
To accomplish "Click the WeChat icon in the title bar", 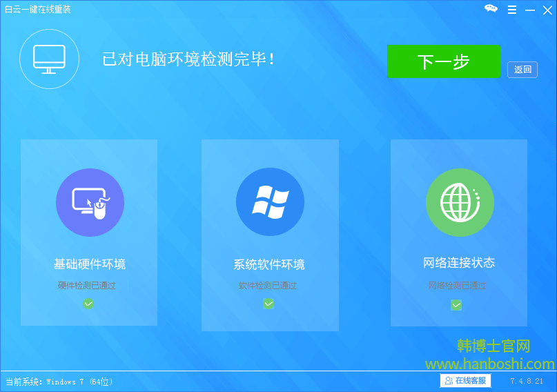I will coord(491,9).
